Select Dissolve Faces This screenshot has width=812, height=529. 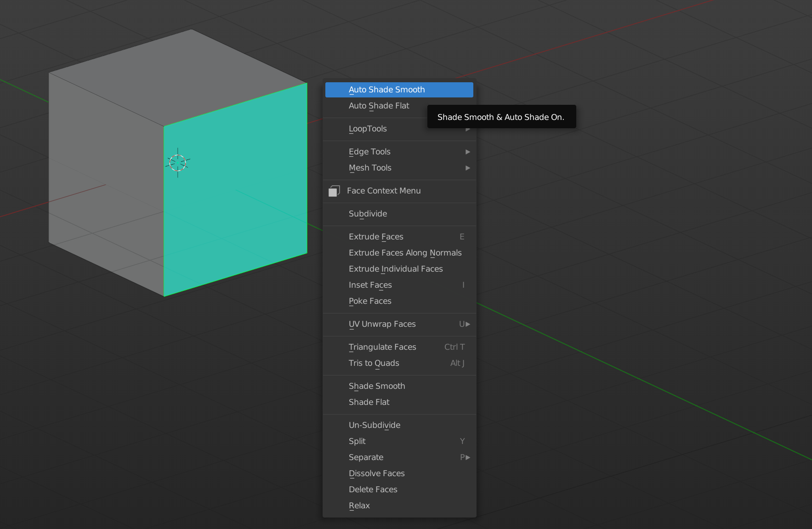point(399,473)
